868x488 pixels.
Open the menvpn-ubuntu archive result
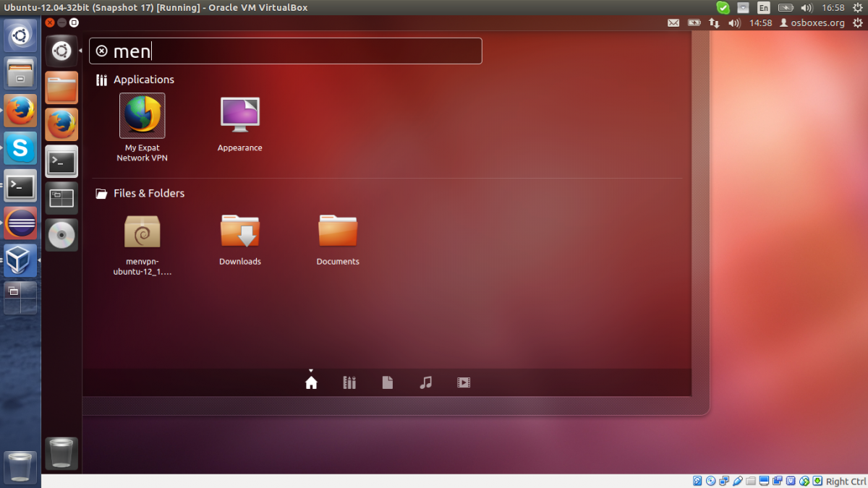pos(142,230)
